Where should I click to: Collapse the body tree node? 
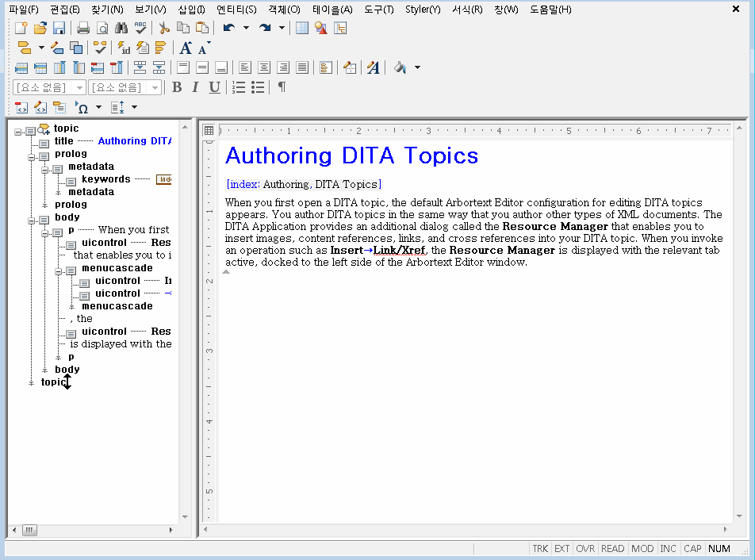point(31,221)
